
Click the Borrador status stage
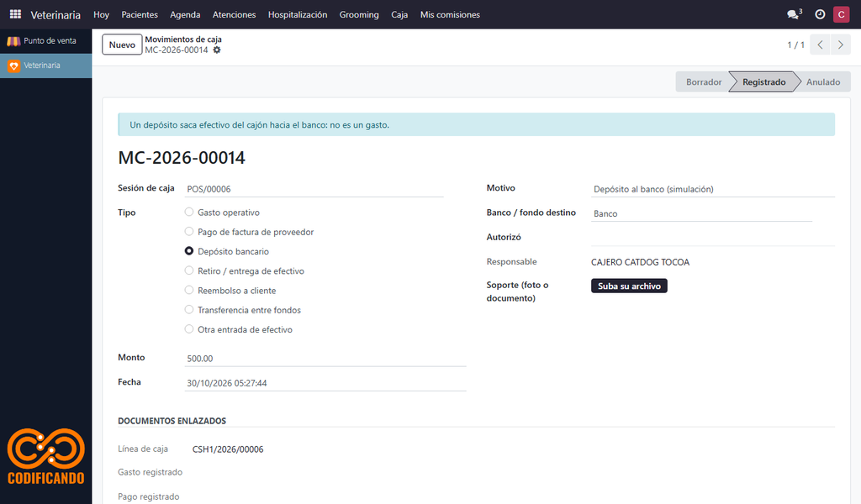tap(704, 81)
